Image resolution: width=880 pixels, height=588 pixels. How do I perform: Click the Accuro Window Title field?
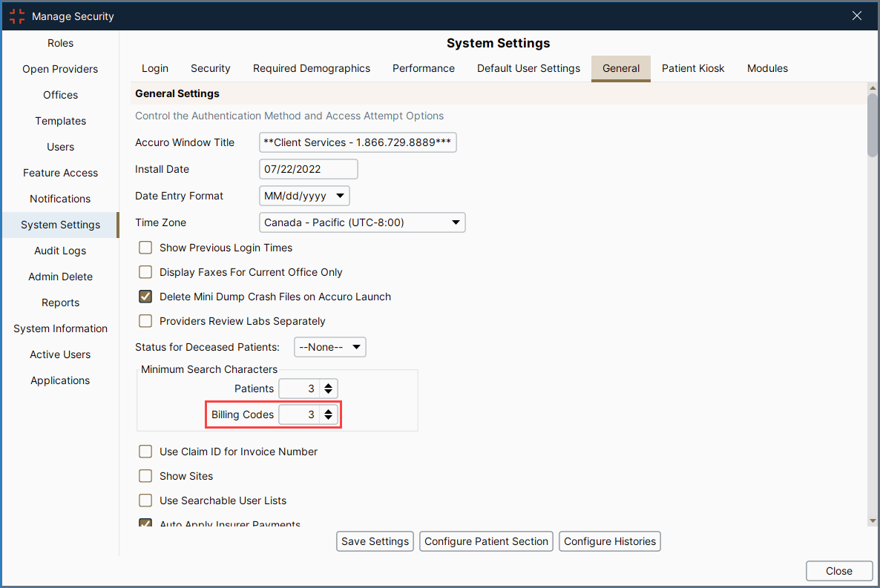click(357, 142)
